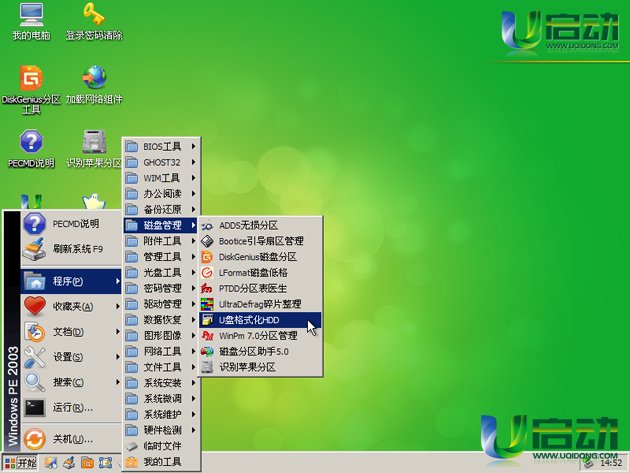The image size is (630, 473).
Task: Open PECMD说明 desktop help icon
Action: tap(31, 149)
